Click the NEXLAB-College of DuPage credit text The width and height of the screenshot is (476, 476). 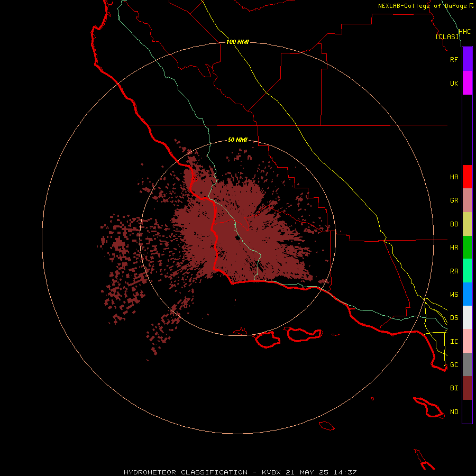click(x=423, y=6)
